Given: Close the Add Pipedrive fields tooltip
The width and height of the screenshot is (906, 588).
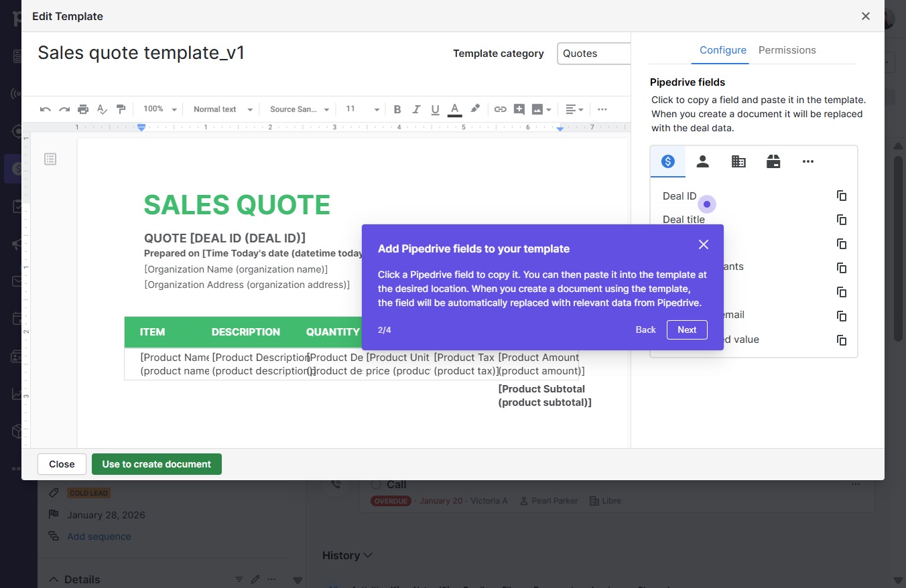Looking at the screenshot, I should coord(703,244).
